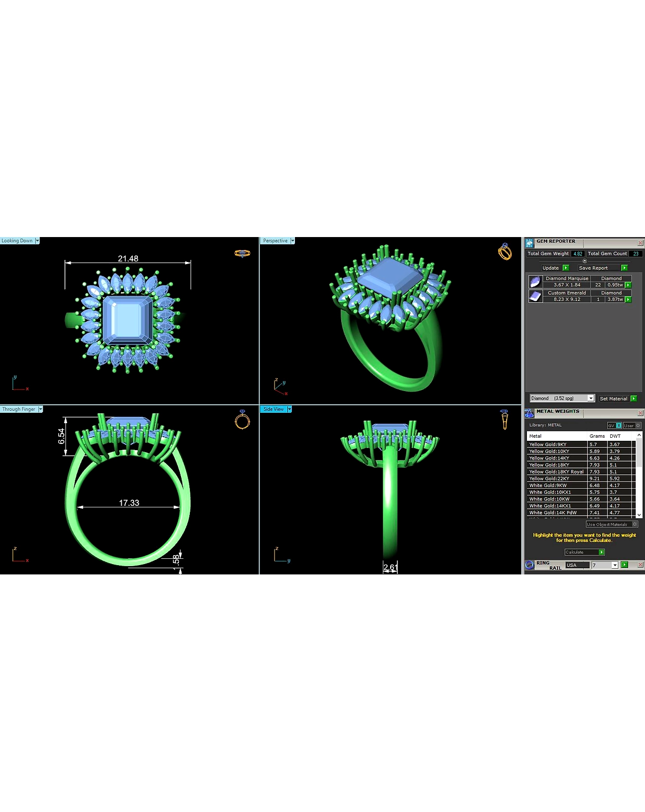Click the Gem Reporter panel icon
Viewport: 645px width, 812px height.
click(529, 243)
